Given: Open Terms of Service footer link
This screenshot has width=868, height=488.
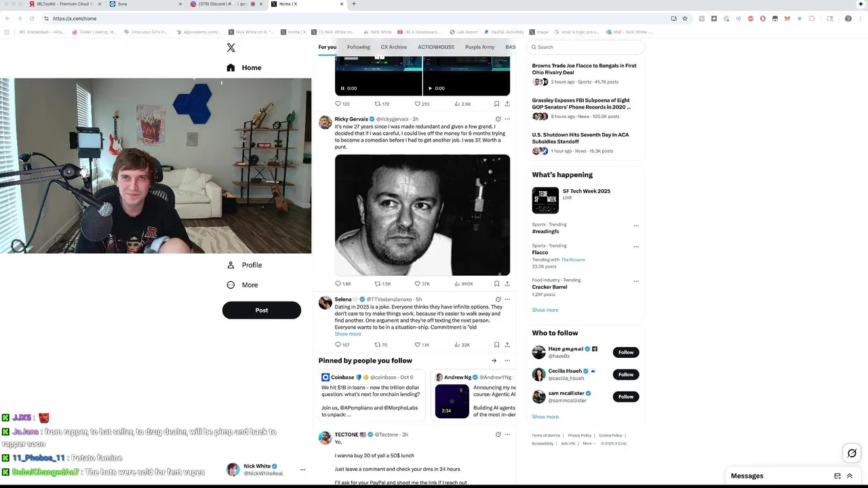Looking at the screenshot, I should (546, 436).
